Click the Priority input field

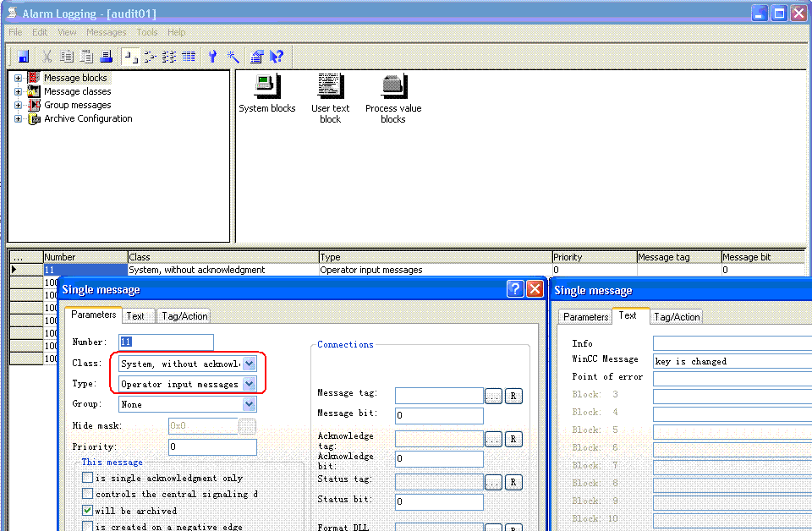coord(212,446)
